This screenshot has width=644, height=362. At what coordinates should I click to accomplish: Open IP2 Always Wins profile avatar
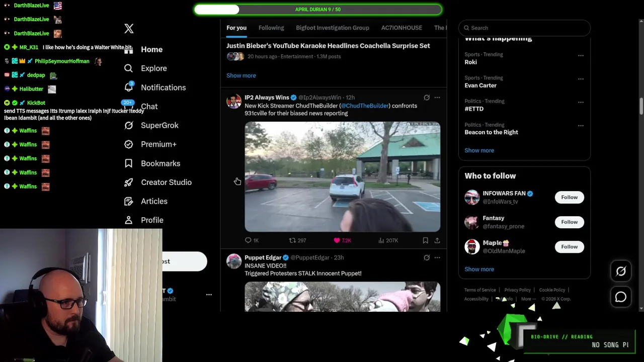coord(234,101)
